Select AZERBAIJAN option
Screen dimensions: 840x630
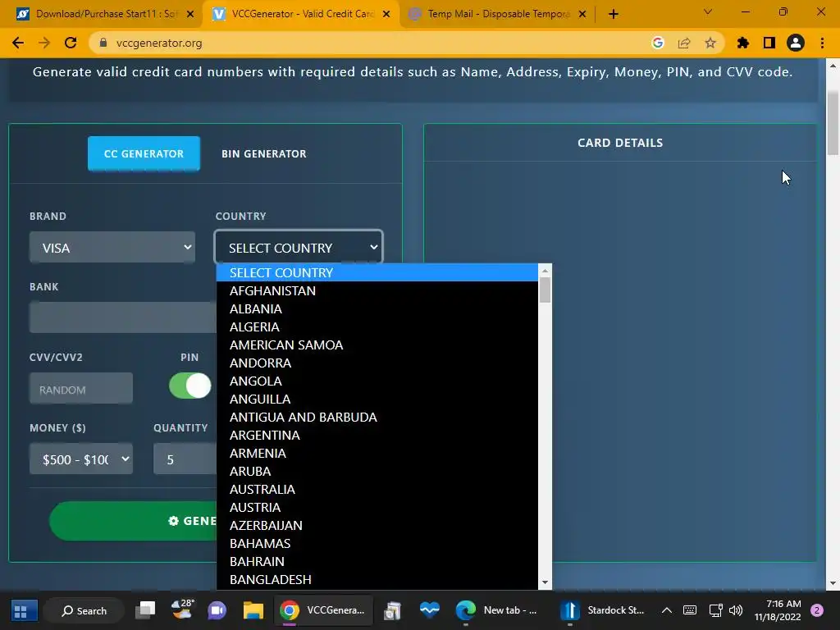pos(377,525)
